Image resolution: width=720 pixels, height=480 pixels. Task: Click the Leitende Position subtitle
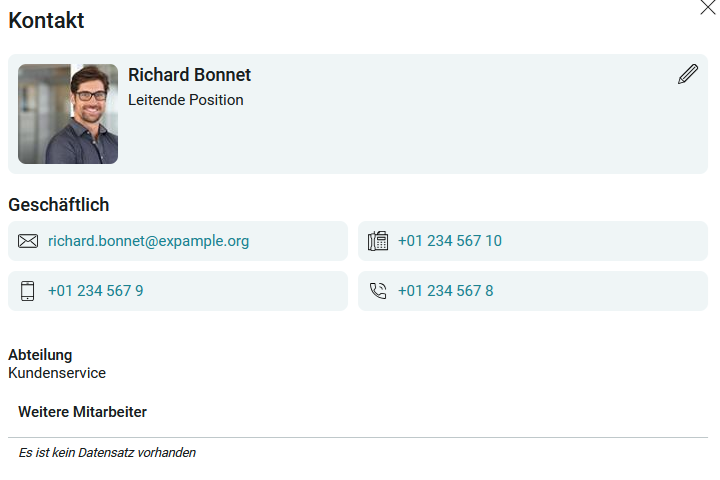[x=186, y=100]
